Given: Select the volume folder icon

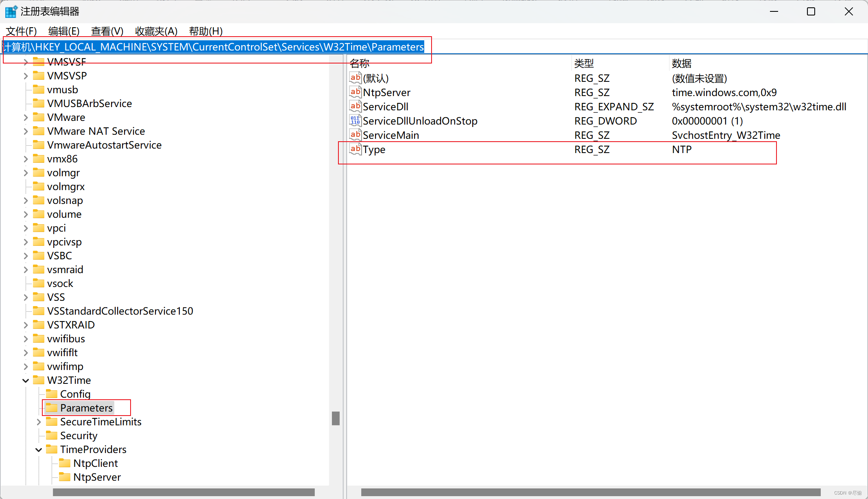Looking at the screenshot, I should [x=39, y=214].
